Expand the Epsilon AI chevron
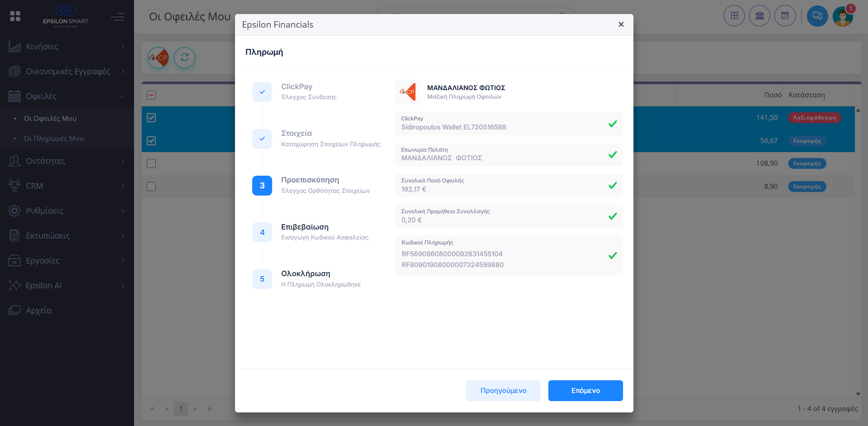Image resolution: width=868 pixels, height=426 pixels. click(123, 286)
